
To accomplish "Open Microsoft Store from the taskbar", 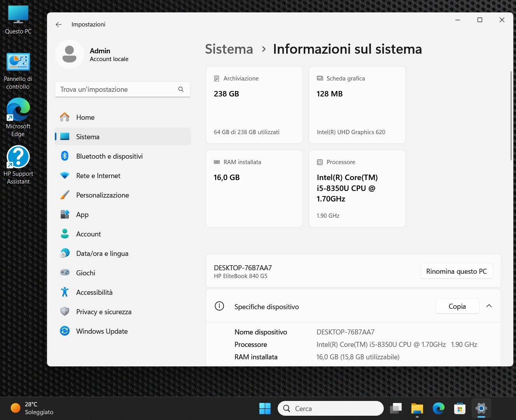I will coord(460,408).
